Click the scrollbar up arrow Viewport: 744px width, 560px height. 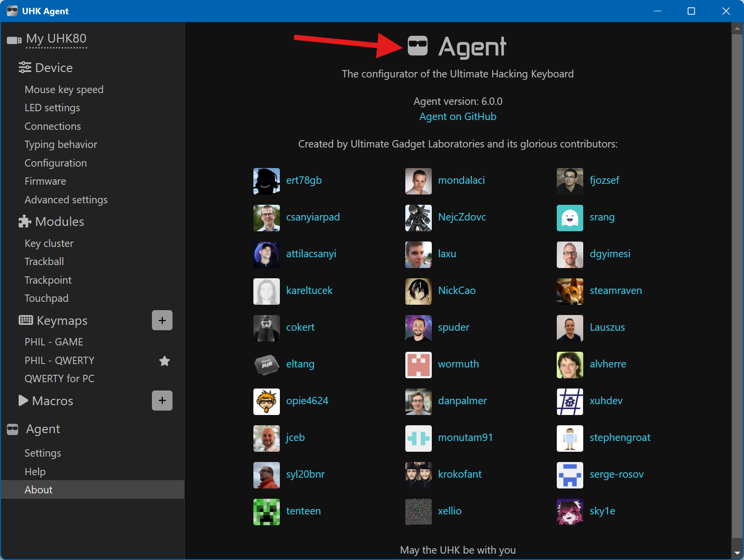pos(737,28)
